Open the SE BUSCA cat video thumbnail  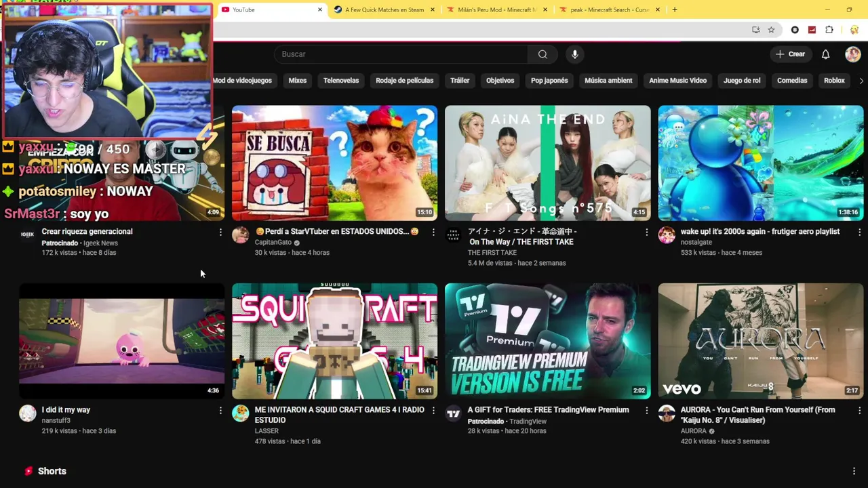(x=334, y=163)
